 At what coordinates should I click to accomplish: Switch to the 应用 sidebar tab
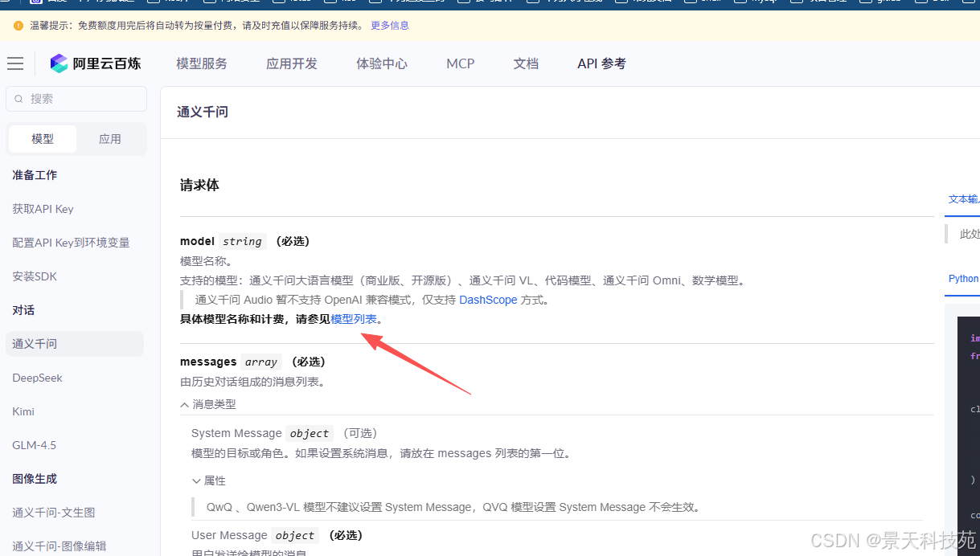point(110,139)
